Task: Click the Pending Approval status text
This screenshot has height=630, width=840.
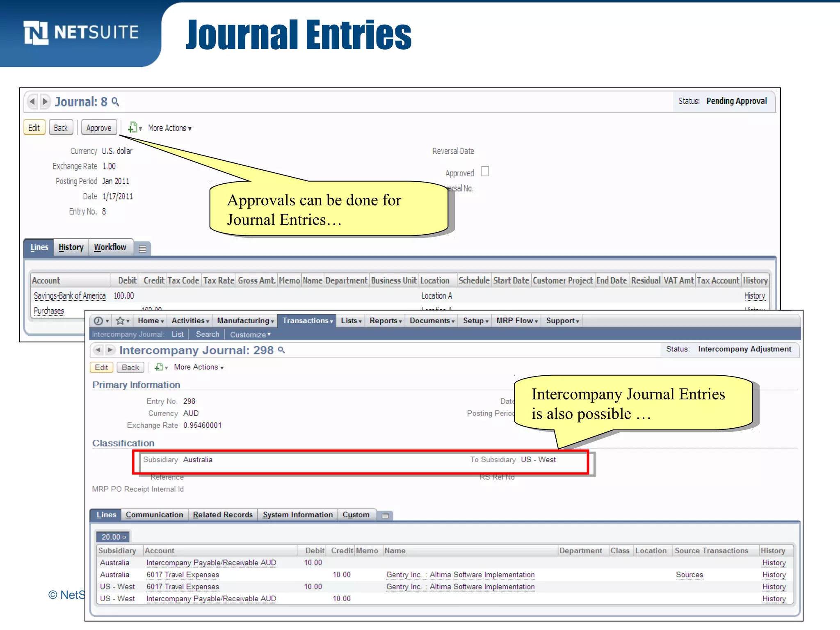Action: pos(737,101)
